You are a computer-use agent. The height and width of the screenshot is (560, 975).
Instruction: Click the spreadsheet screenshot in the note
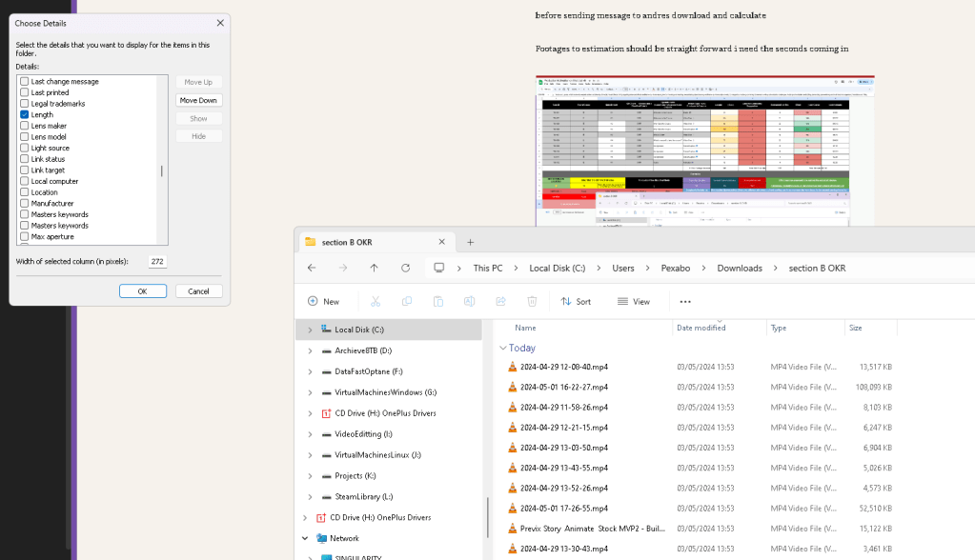[x=705, y=151]
